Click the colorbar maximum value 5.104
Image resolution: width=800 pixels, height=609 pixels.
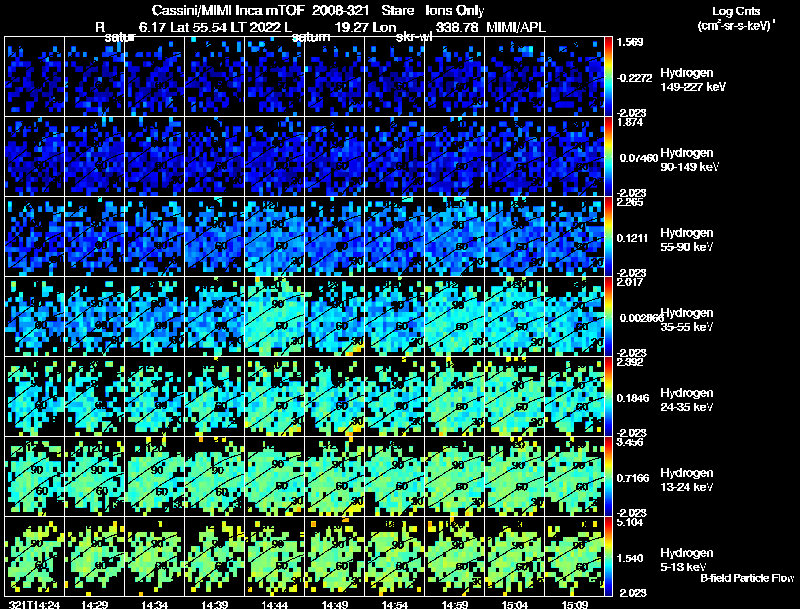[630, 522]
